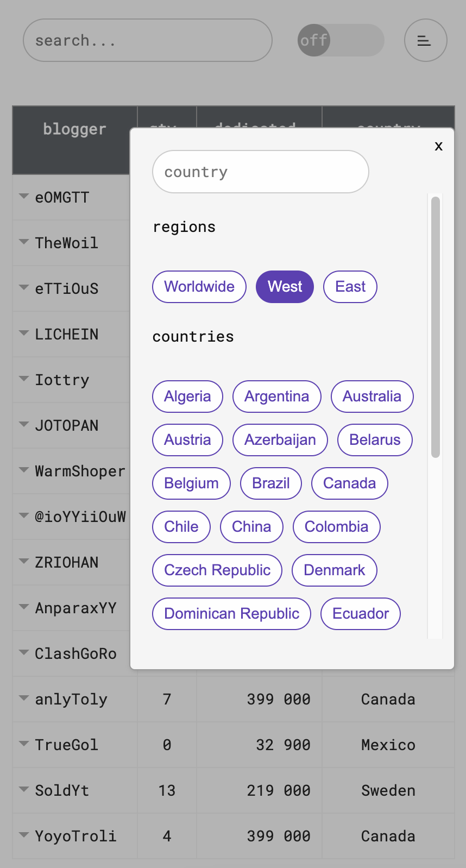
Task: Pick the Czech Republic chip
Action: (217, 570)
